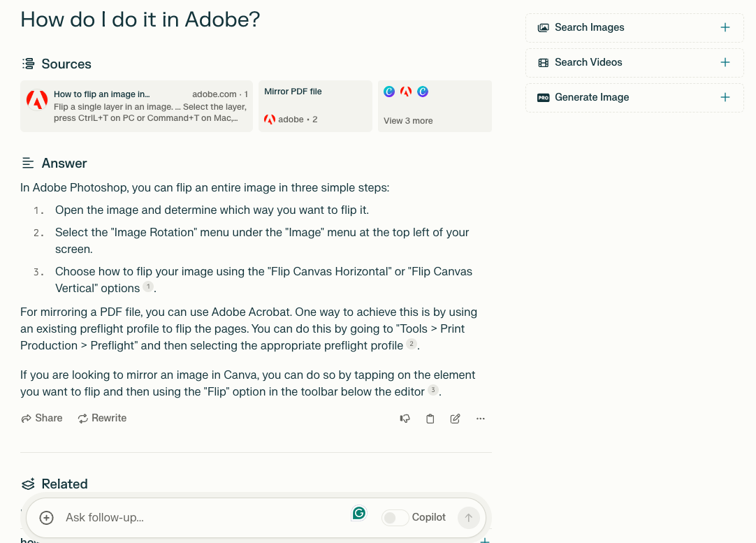Screen dimensions: 756x543
Task: Click the Adobe icon in View more card
Action: [406, 92]
